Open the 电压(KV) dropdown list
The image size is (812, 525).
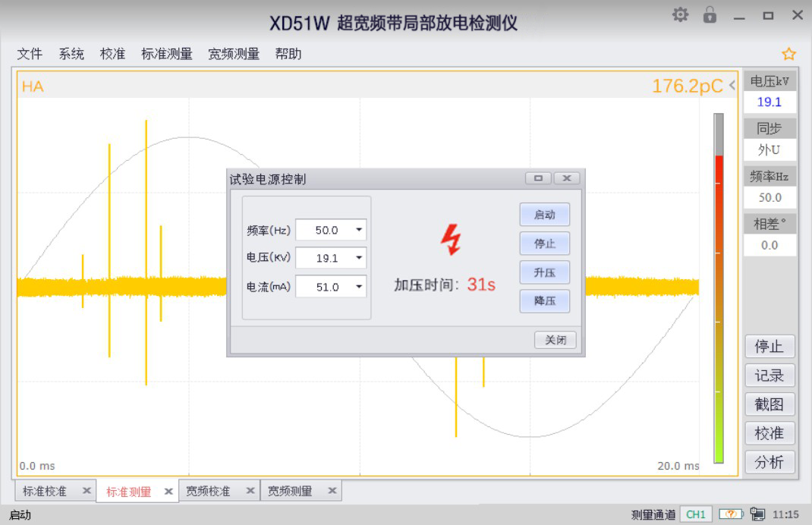coord(359,258)
